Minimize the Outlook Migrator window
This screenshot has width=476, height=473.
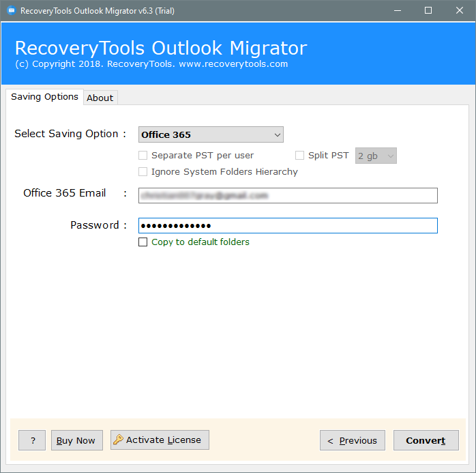click(x=398, y=11)
